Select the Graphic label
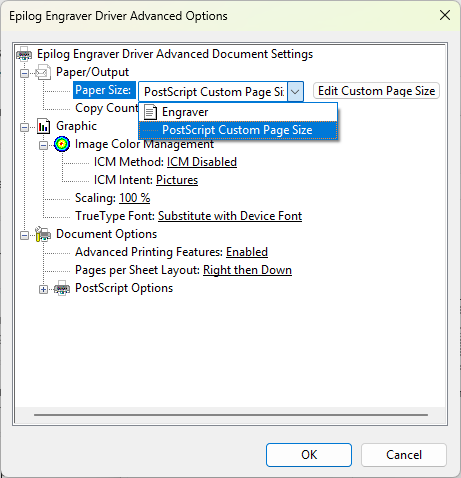The width and height of the screenshot is (461, 478). pyautogui.click(x=76, y=126)
